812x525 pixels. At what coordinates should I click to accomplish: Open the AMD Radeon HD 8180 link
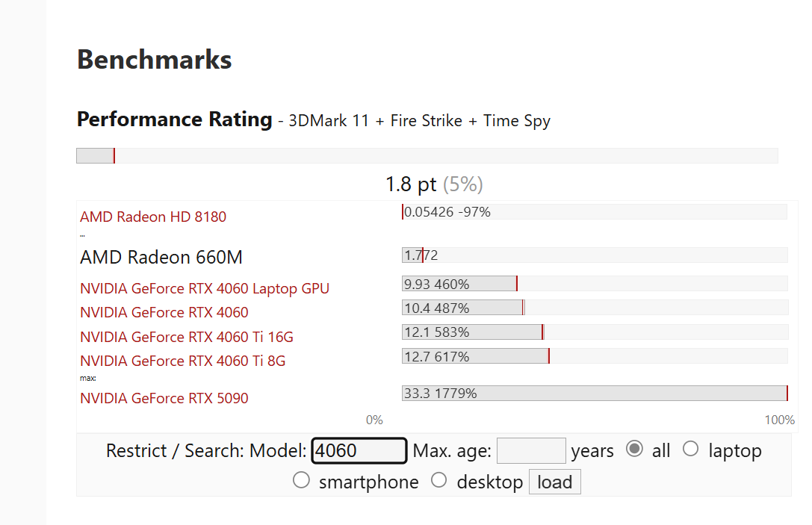tap(153, 217)
